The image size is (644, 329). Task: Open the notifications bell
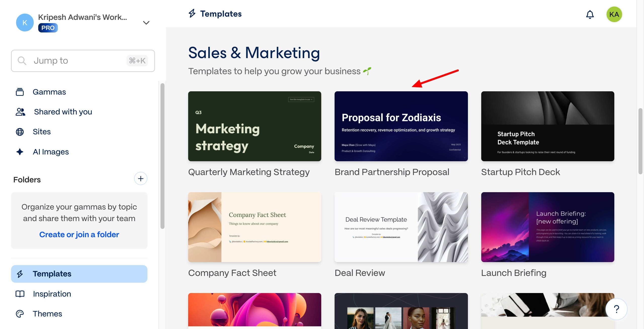(x=590, y=15)
